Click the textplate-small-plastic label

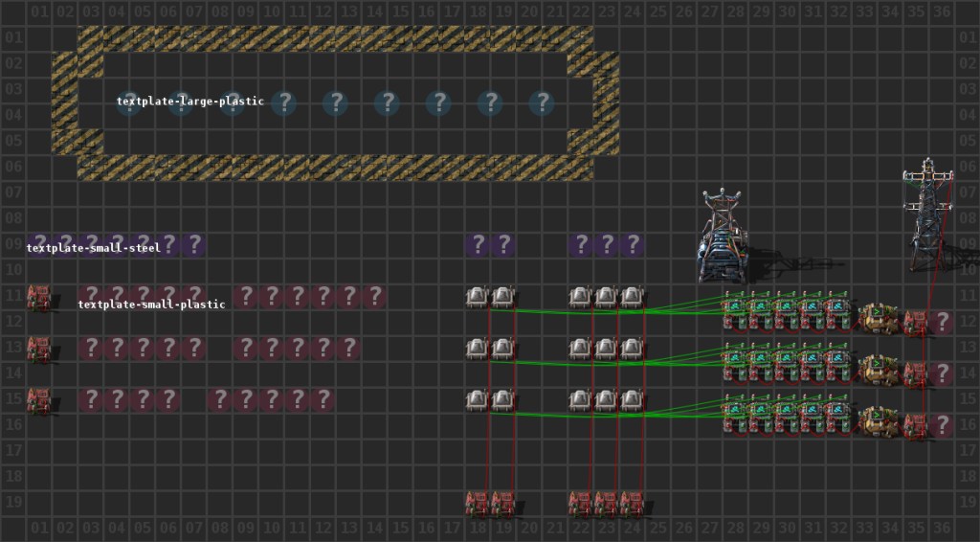[x=151, y=305]
